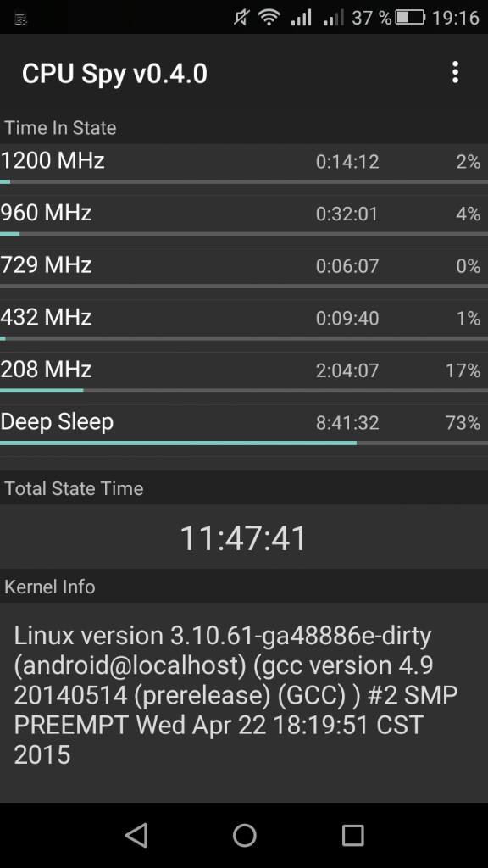Tap the 19:16 clock in status bar

click(x=455, y=18)
